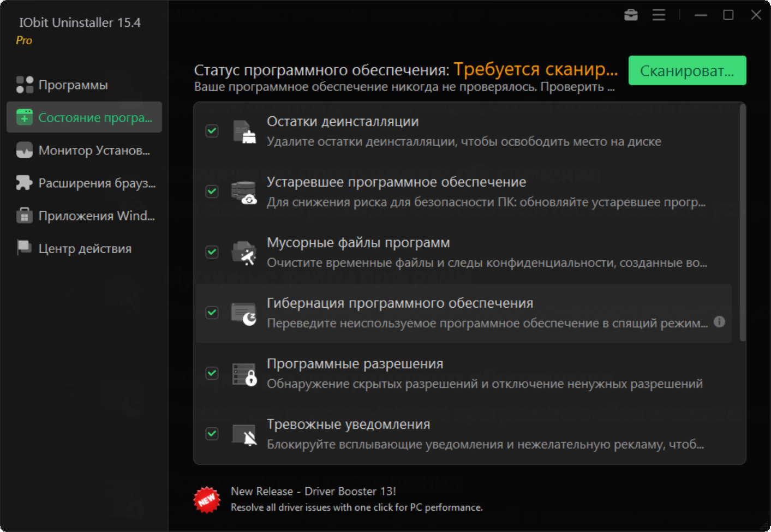Click the Остатки деинсталляции file icon
Image resolution: width=771 pixels, height=532 pixels.
click(x=244, y=131)
